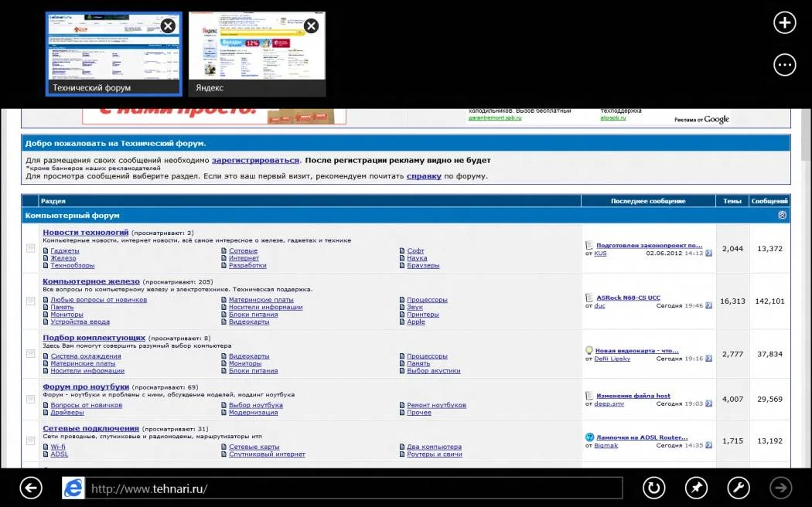The image size is (812, 507).
Task: Open the Спутниковый интернет subforum
Action: (267, 454)
